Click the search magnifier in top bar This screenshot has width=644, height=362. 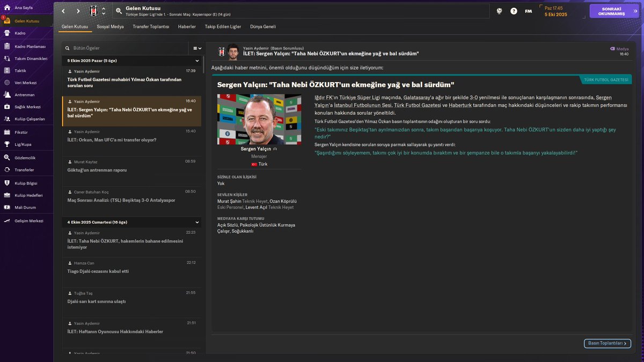118,11
